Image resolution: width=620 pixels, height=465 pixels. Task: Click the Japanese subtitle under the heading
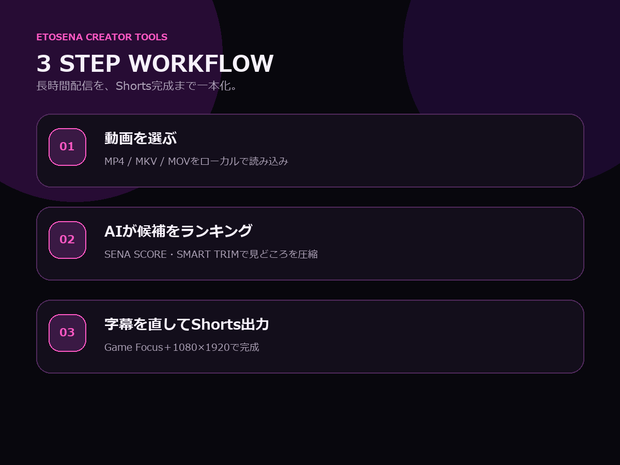pyautogui.click(x=137, y=86)
